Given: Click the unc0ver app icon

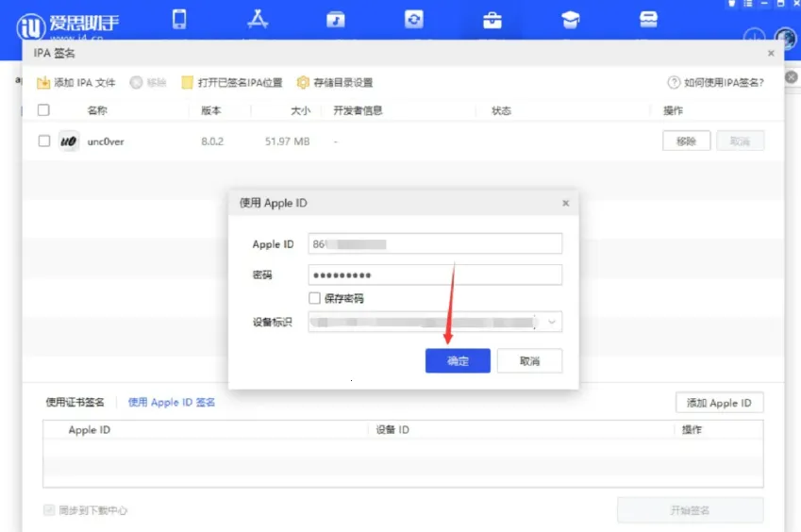Looking at the screenshot, I should (69, 141).
